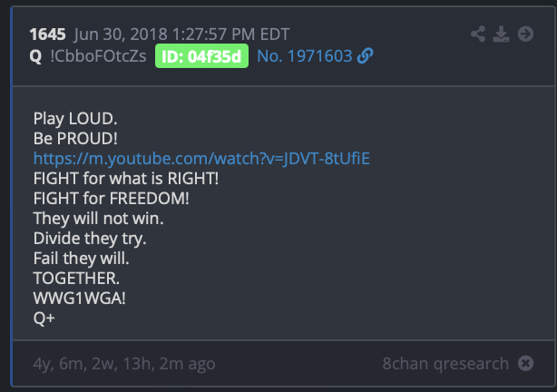The height and width of the screenshot is (392, 557).
Task: Click the tripcode !CbboFOtcZs
Action: pyautogui.click(x=98, y=56)
